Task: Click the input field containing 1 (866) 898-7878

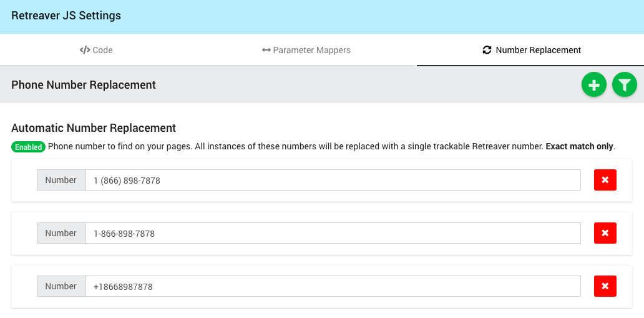Action: (333, 180)
